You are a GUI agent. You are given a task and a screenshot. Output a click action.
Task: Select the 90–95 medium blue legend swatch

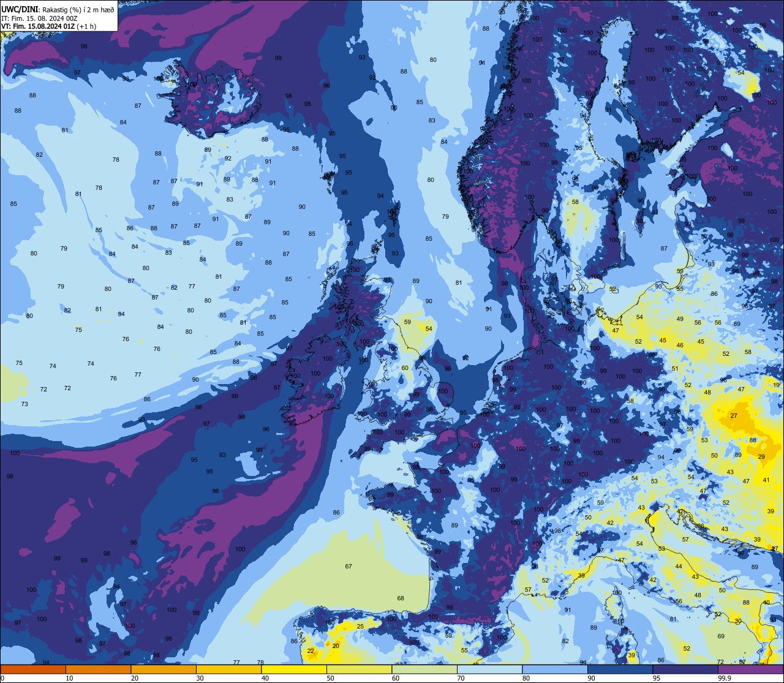click(620, 669)
